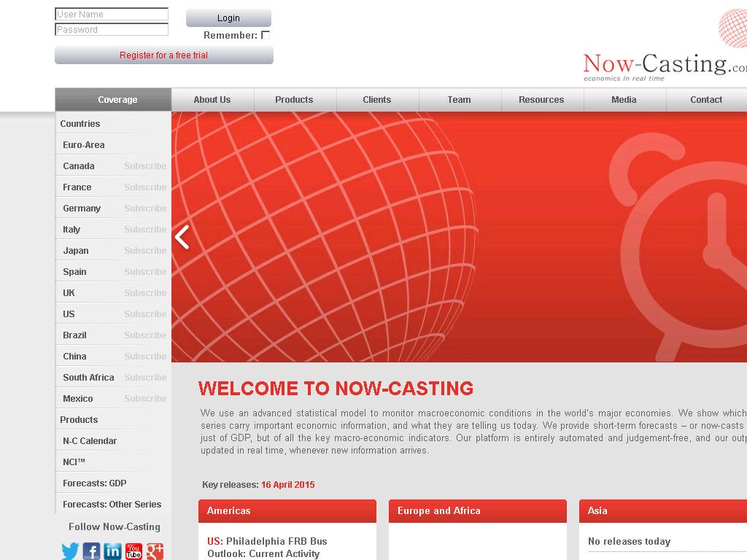Go to previous banner slide
The height and width of the screenshot is (560, 747).
click(182, 237)
